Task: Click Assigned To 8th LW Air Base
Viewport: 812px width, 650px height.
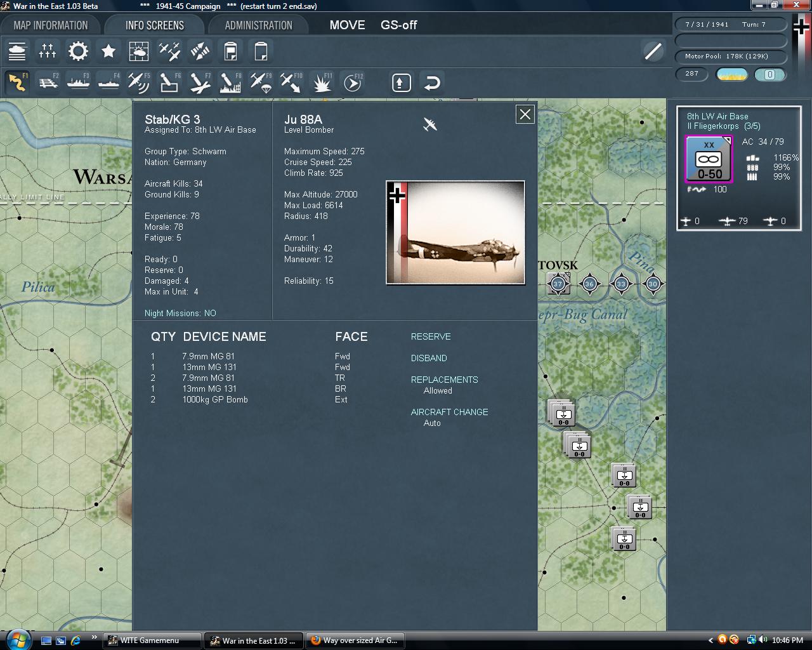Action: click(200, 129)
